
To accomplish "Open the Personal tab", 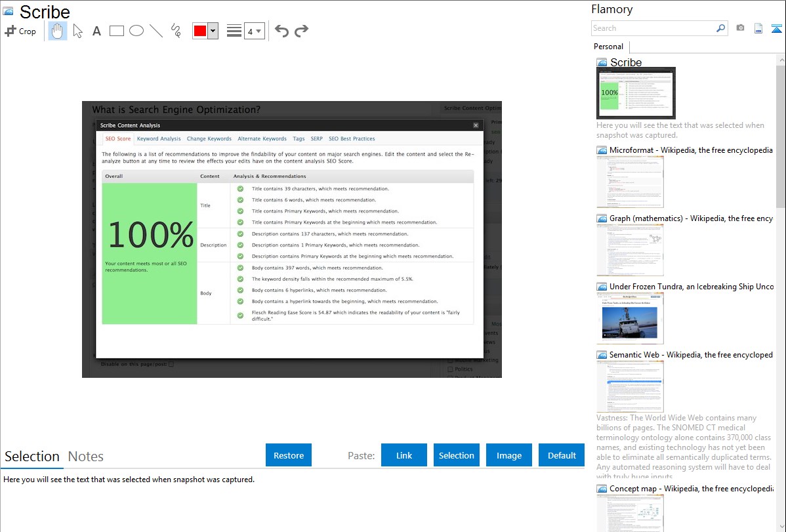I will (608, 47).
